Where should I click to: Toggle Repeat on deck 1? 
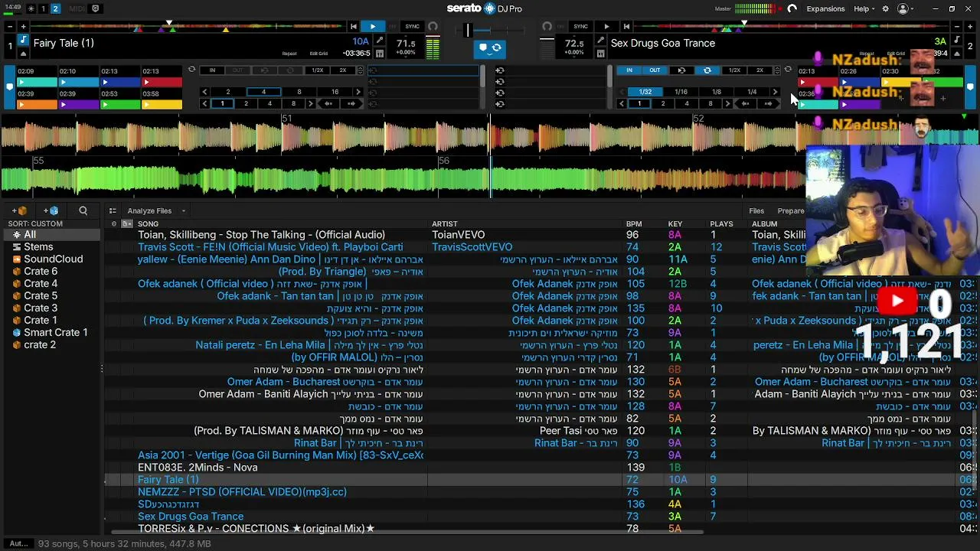click(x=289, y=54)
